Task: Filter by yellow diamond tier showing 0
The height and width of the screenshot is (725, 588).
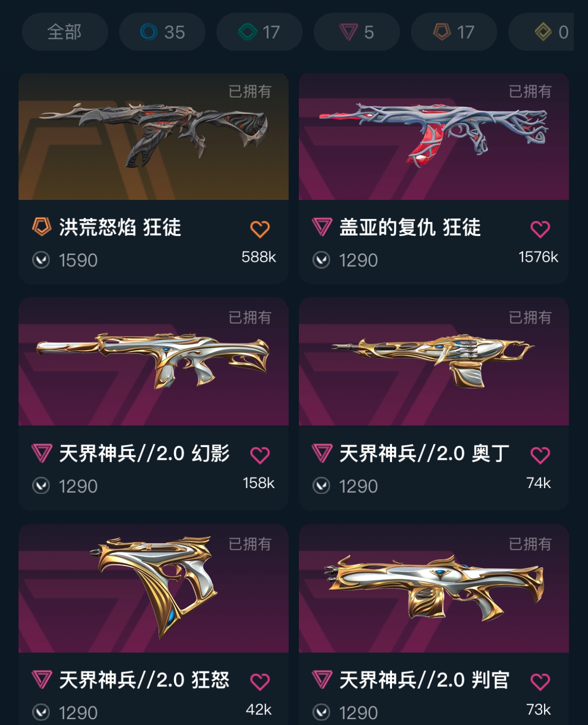Action: [541, 32]
